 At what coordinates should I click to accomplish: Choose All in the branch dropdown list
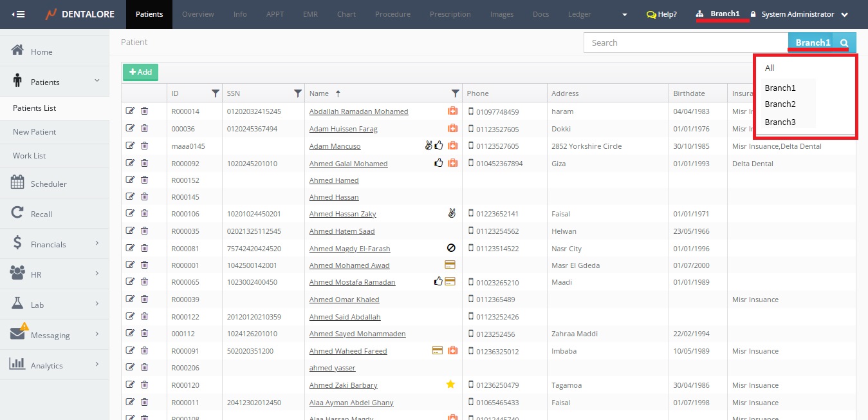pyautogui.click(x=770, y=68)
